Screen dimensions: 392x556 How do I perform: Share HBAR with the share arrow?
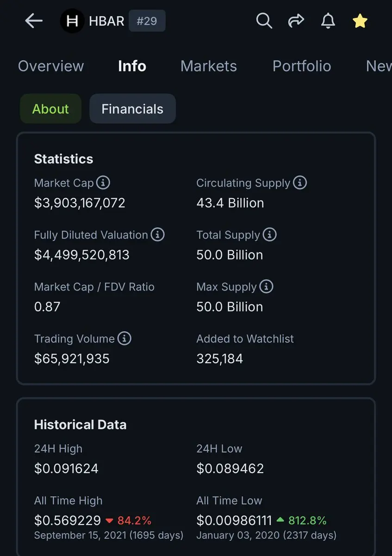point(296,20)
